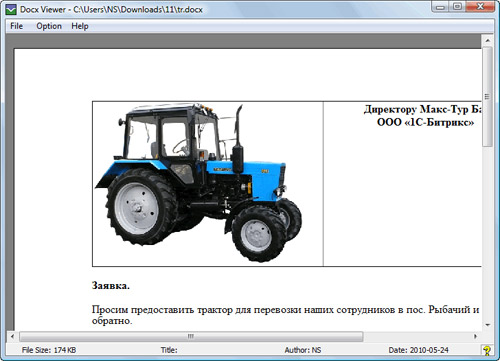Image resolution: width=500 pixels, height=361 pixels.
Task: Click the horizontal scrollbar thumb
Action: [x=191, y=336]
